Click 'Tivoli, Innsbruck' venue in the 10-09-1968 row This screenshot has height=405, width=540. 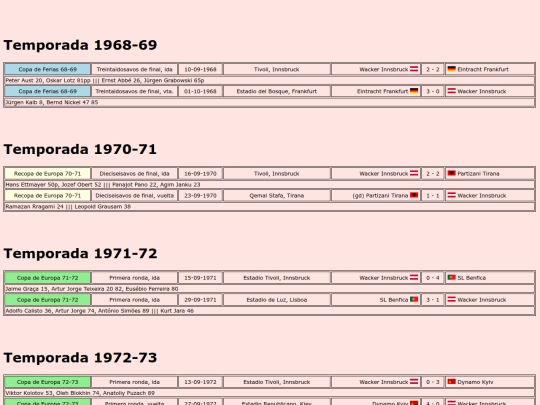tap(277, 69)
